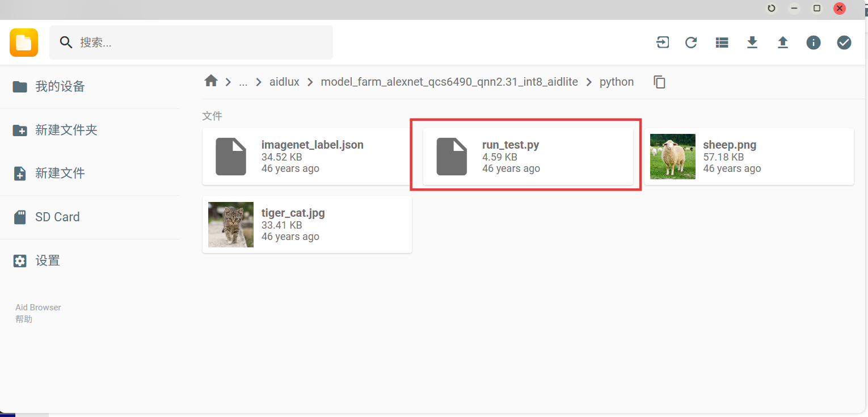
Task: Copy the current path with clipboard icon
Action: click(659, 82)
